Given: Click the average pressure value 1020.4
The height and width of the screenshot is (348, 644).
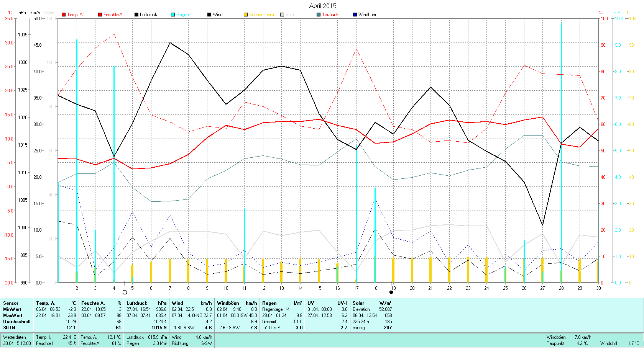Looking at the screenshot, I should point(160,322).
